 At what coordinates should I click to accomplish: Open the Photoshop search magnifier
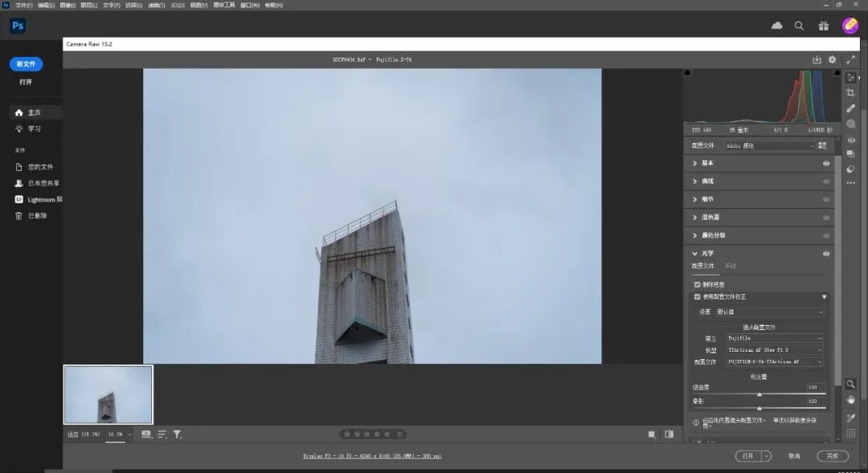pyautogui.click(x=799, y=26)
